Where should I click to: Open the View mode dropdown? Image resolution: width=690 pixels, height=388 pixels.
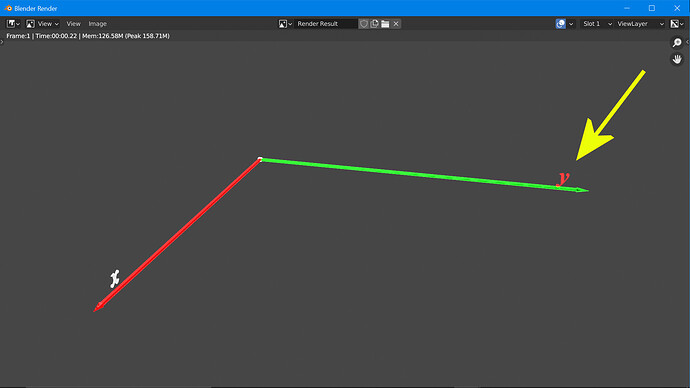(42, 24)
